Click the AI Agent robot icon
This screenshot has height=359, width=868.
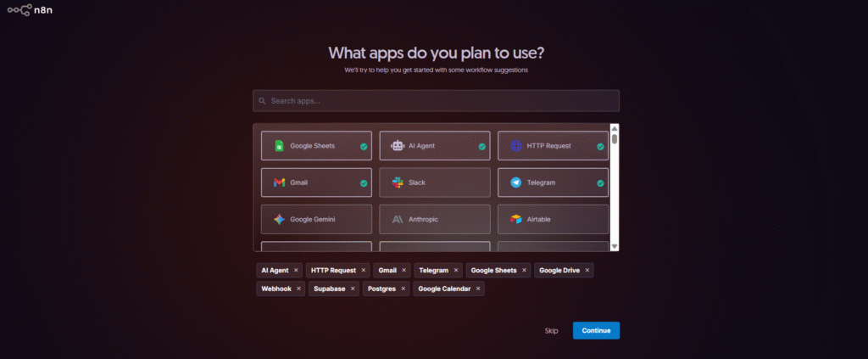(398, 146)
